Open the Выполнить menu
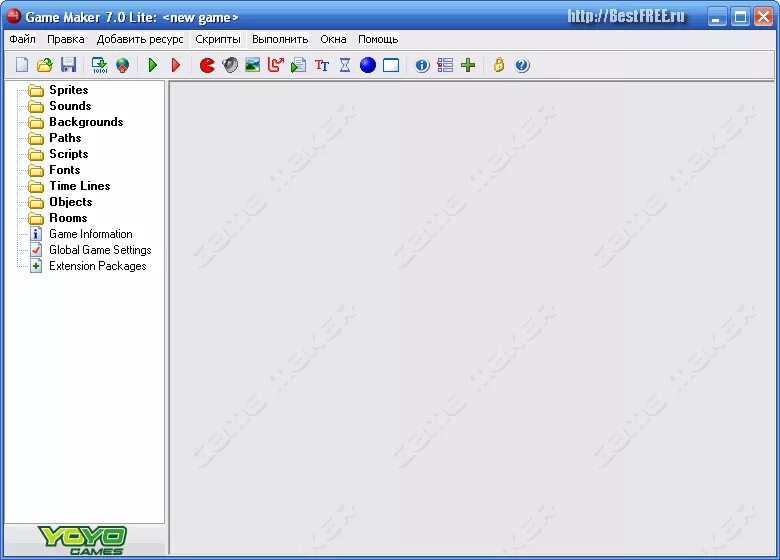Viewport: 780px width, 560px height. (280, 39)
